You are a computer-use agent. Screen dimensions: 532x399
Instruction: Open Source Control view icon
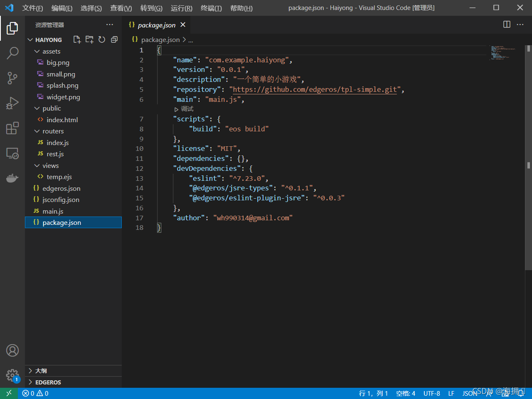coord(12,78)
